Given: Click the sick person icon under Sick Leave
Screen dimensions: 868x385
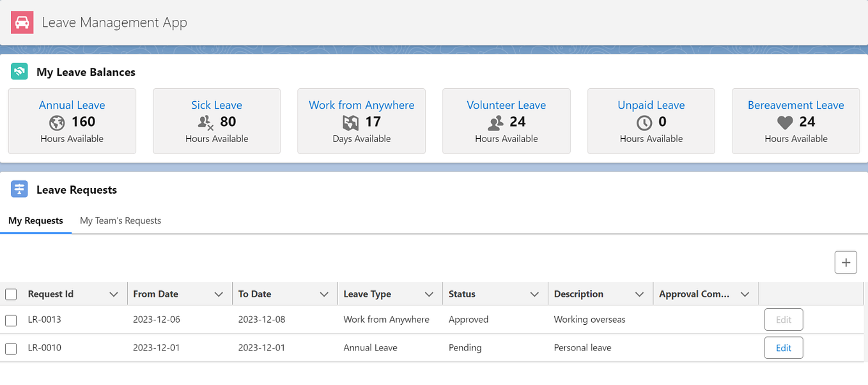Looking at the screenshot, I should click(x=204, y=122).
